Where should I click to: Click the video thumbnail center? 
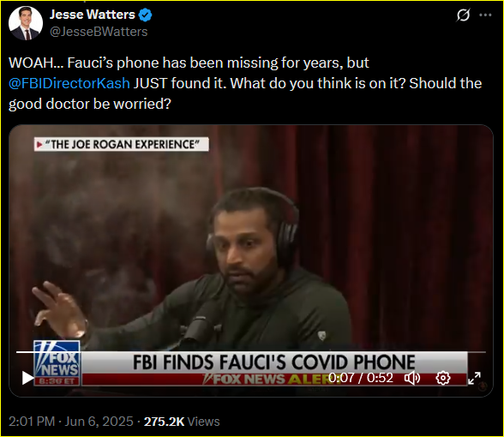coord(251,260)
